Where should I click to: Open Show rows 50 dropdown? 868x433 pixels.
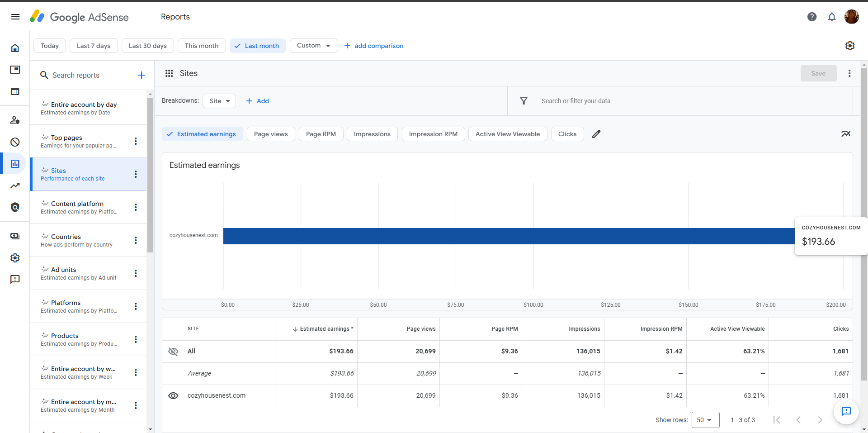705,420
